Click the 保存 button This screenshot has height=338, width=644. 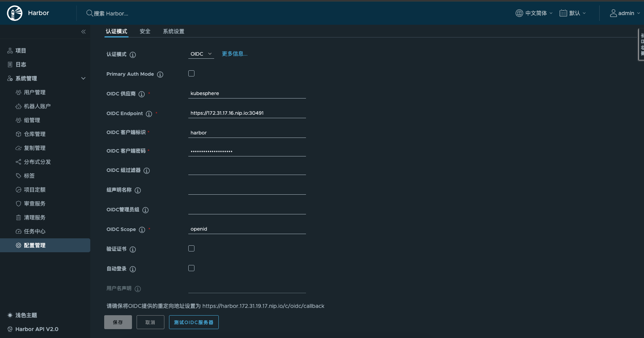click(118, 322)
